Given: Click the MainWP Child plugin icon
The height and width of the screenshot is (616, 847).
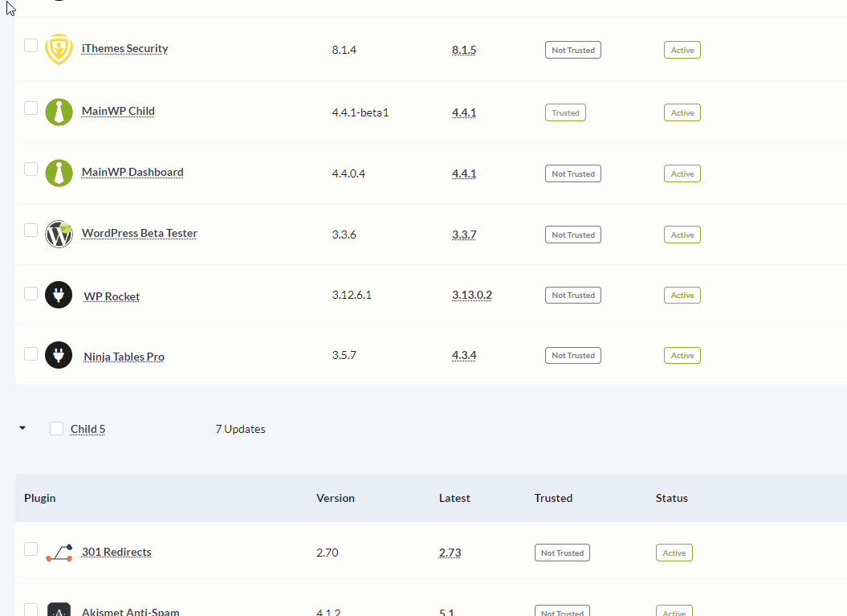Looking at the screenshot, I should click(x=59, y=112).
